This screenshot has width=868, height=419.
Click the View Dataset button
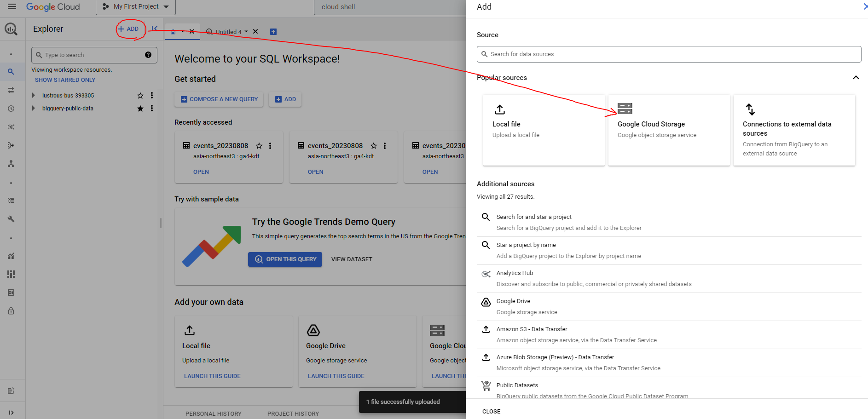[352, 259]
